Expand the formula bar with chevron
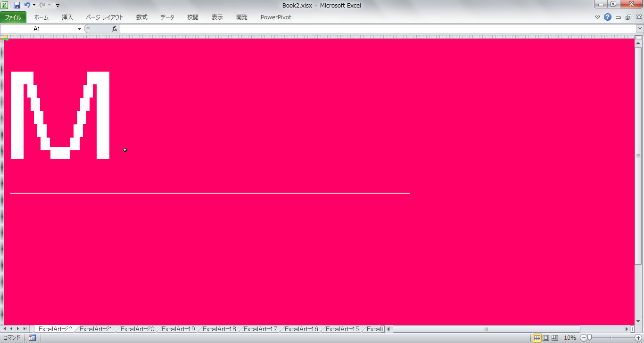 pyautogui.click(x=640, y=29)
